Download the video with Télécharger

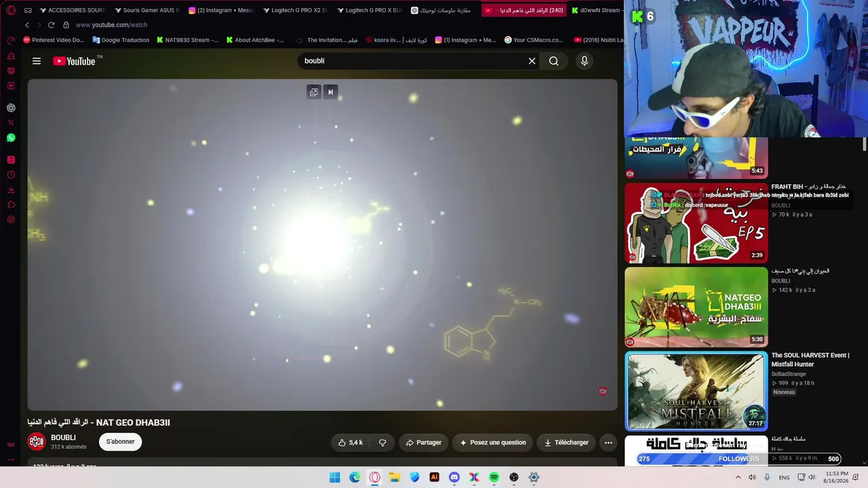tap(566, 443)
